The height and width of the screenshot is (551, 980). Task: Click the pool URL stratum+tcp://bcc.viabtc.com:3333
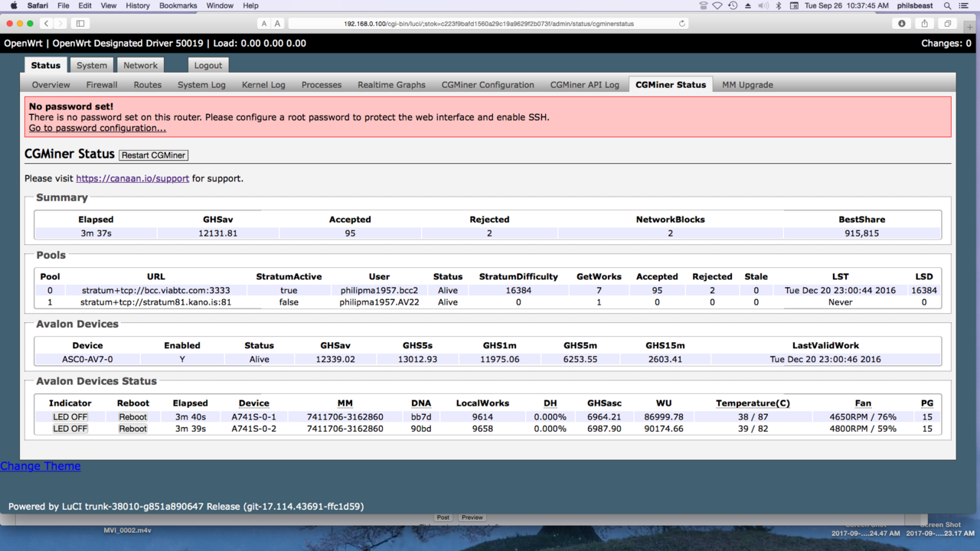(155, 290)
